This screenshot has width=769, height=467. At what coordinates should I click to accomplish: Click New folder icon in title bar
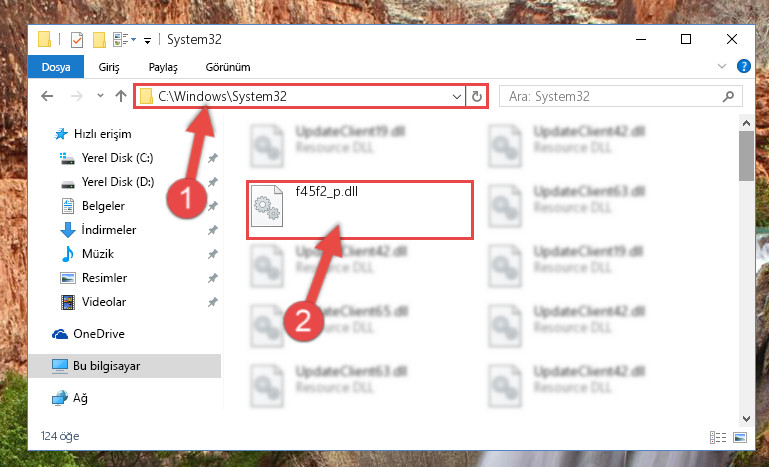(99, 39)
